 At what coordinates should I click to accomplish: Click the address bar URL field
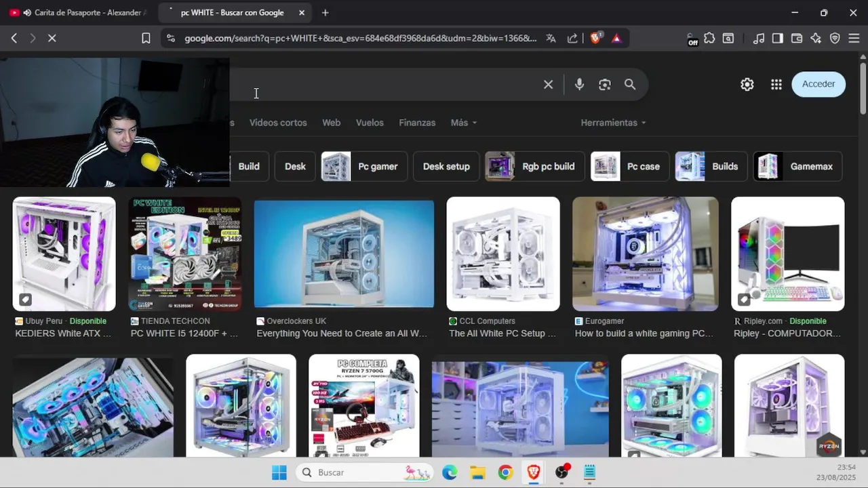point(359,39)
